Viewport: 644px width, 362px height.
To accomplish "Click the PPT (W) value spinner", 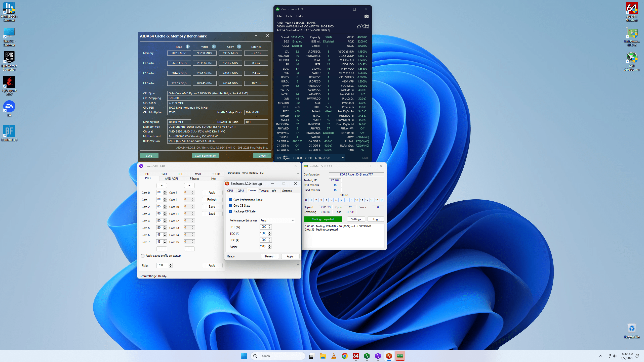I will tap(270, 227).
